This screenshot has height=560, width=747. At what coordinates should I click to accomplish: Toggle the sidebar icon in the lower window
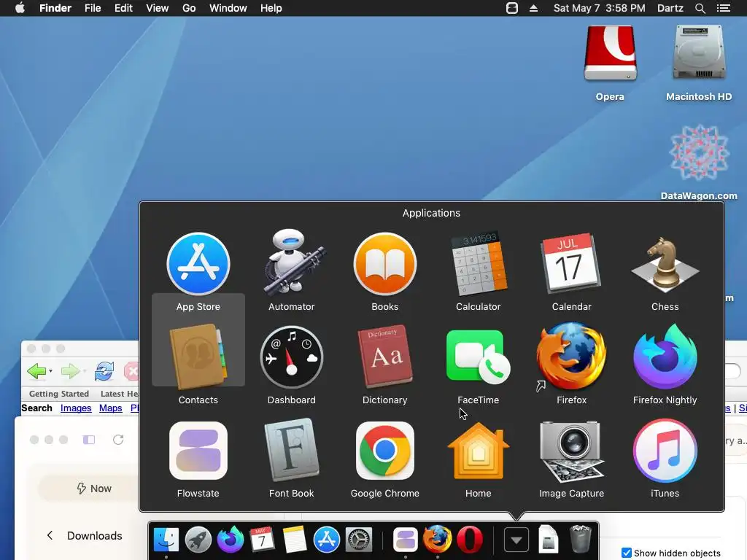click(x=89, y=440)
